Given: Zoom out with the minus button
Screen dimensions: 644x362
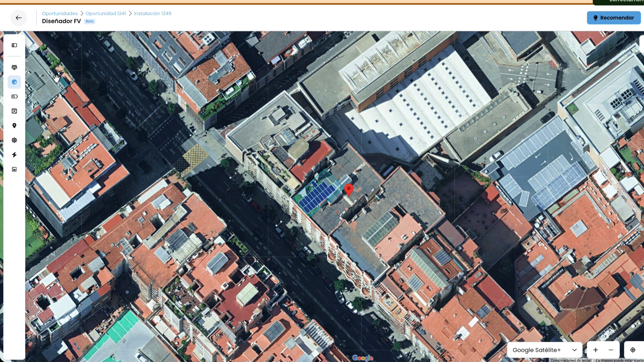Looking at the screenshot, I should tap(611, 350).
